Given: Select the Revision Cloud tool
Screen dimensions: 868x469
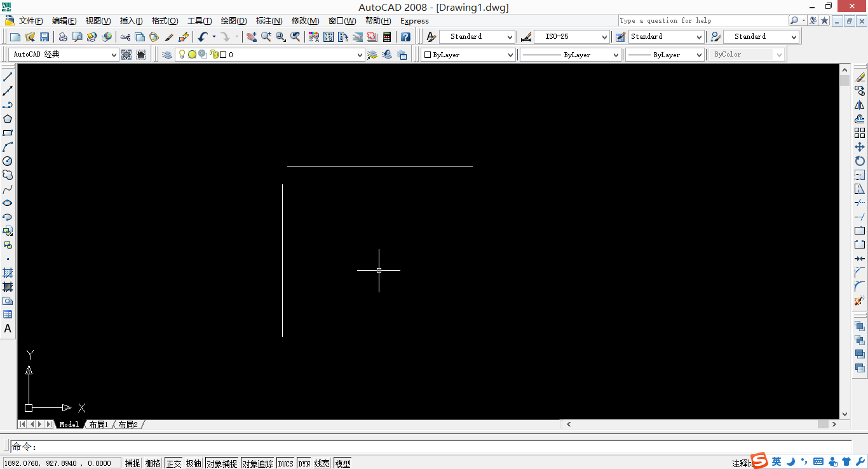Looking at the screenshot, I should [8, 175].
